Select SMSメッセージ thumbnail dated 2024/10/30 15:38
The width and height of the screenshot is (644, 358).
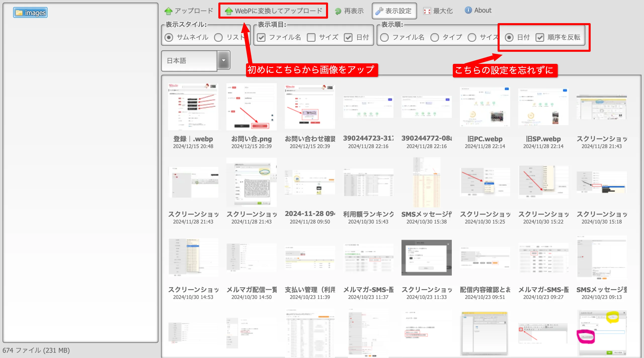point(427,182)
